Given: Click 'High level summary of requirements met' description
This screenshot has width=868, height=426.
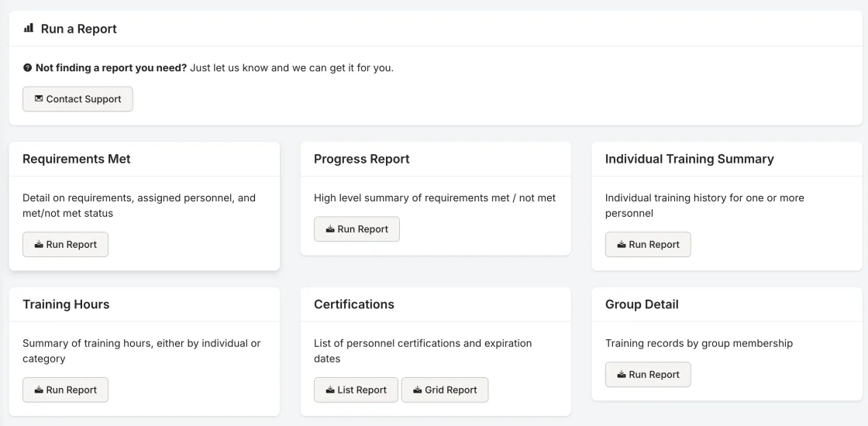Looking at the screenshot, I should tap(435, 198).
